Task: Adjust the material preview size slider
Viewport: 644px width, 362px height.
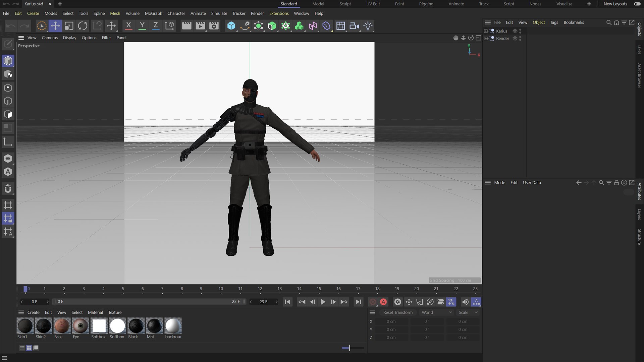Action: click(349, 348)
